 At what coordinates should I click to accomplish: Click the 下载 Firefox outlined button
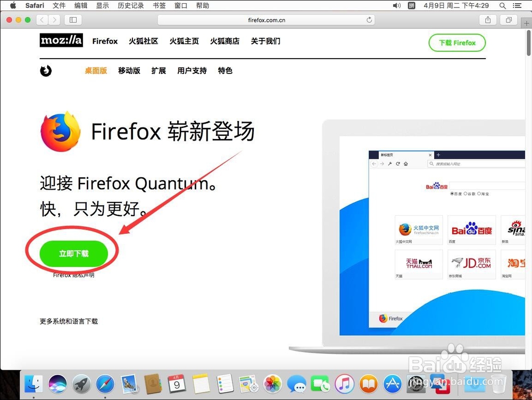[x=457, y=43]
